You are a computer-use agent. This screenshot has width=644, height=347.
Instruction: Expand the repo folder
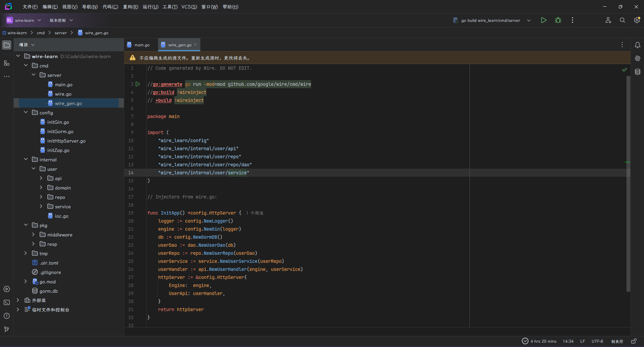point(41,197)
